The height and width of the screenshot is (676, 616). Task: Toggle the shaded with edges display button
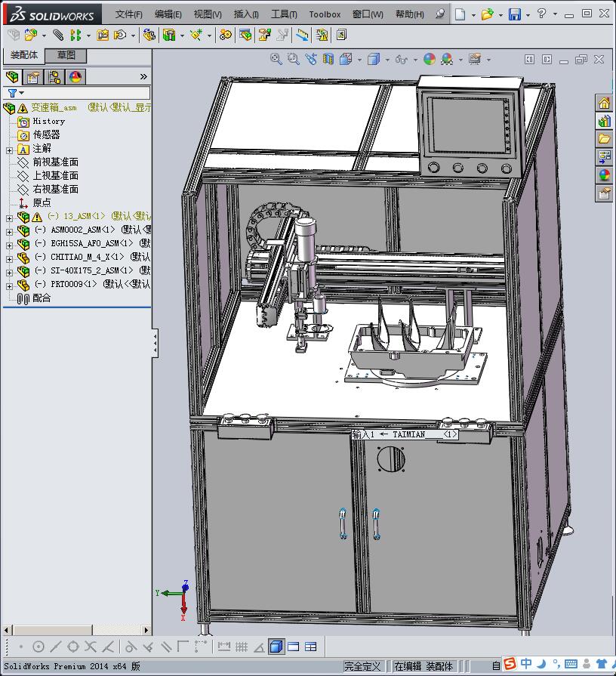click(276, 647)
